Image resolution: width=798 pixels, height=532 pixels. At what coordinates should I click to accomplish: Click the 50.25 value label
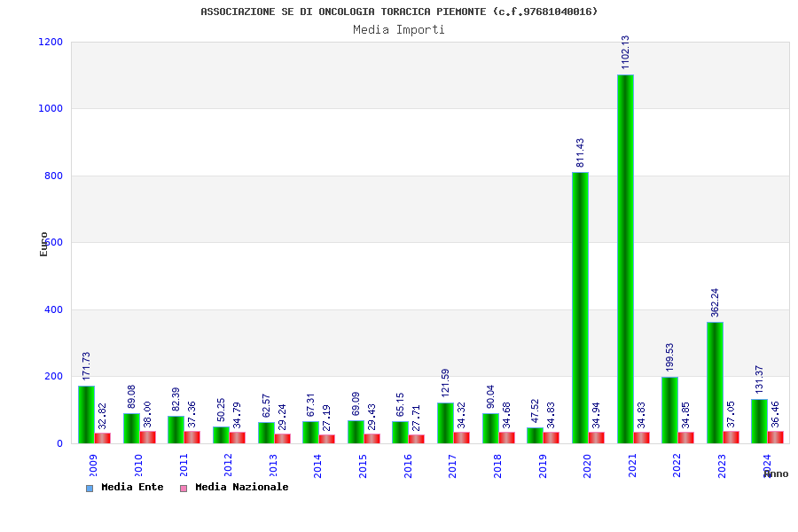(x=221, y=410)
